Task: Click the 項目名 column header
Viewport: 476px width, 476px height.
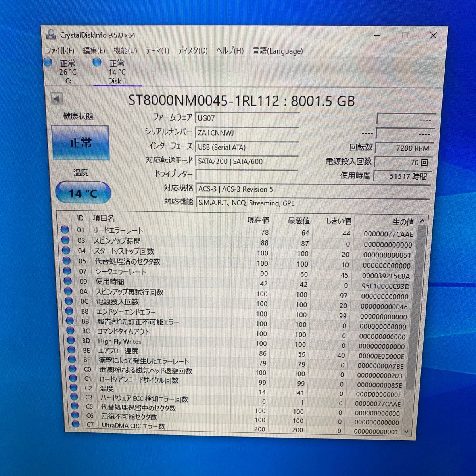Action: click(x=104, y=218)
